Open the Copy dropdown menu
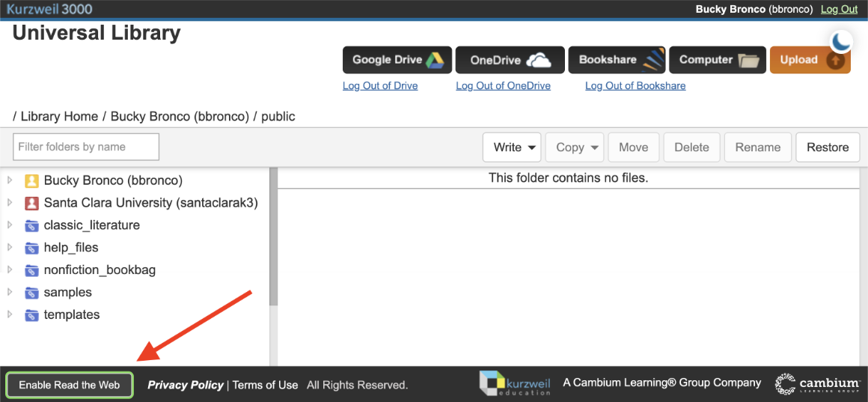This screenshot has width=868, height=402. point(575,147)
